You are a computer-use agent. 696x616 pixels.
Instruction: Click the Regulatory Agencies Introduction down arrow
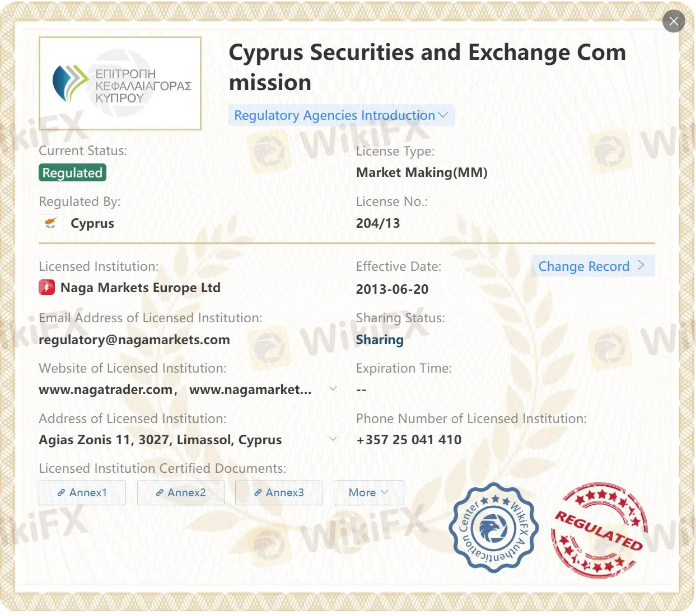(443, 115)
